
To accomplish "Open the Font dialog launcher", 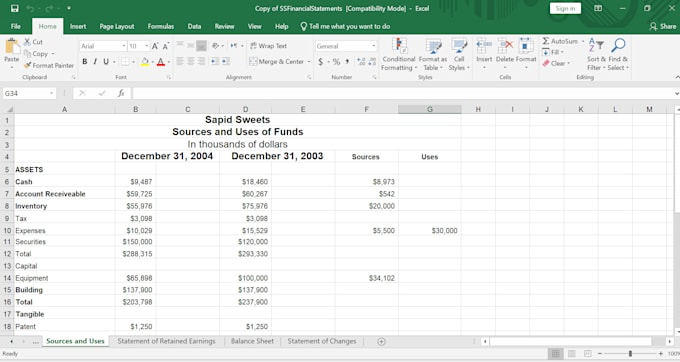I will [x=169, y=77].
